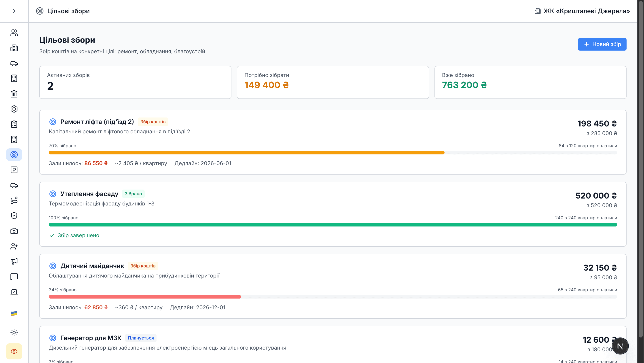Viewport: 644px width, 363px height.
Task: Open the hexagon sidebar icon
Action: point(14,109)
